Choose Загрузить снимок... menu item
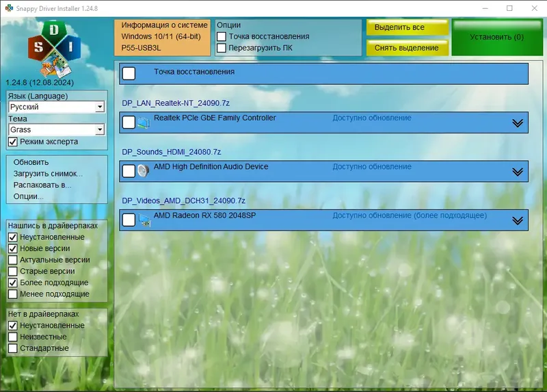 click(x=48, y=174)
